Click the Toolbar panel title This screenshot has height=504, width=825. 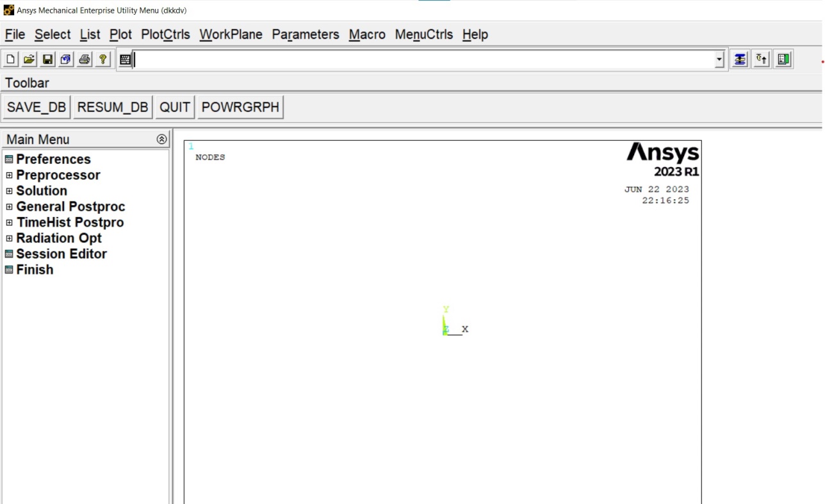27,83
